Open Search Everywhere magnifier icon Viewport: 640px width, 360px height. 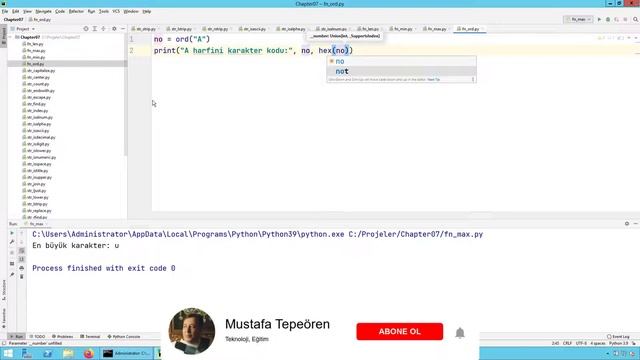pos(636,20)
